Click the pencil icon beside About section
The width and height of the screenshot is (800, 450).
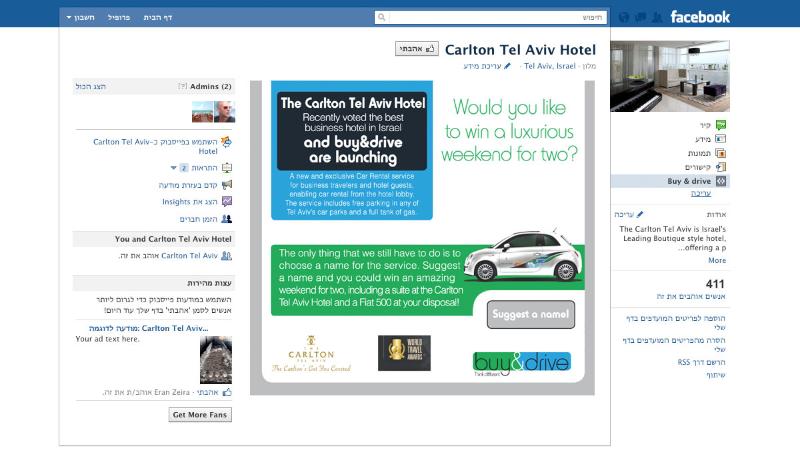pos(640,214)
